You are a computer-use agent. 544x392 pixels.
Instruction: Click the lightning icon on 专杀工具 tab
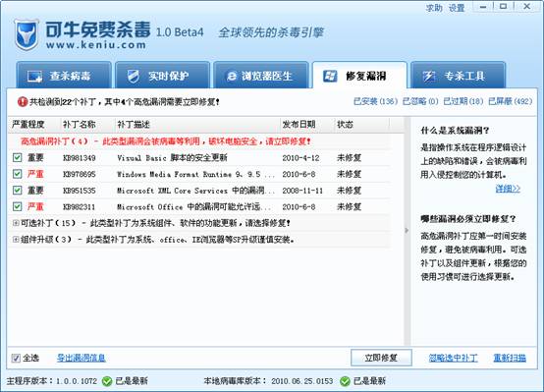click(429, 76)
